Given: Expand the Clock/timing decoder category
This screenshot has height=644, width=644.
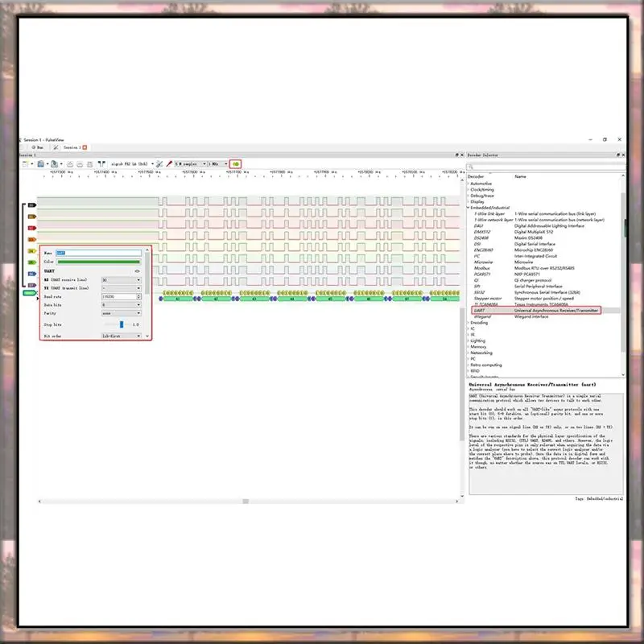Looking at the screenshot, I should [x=469, y=190].
